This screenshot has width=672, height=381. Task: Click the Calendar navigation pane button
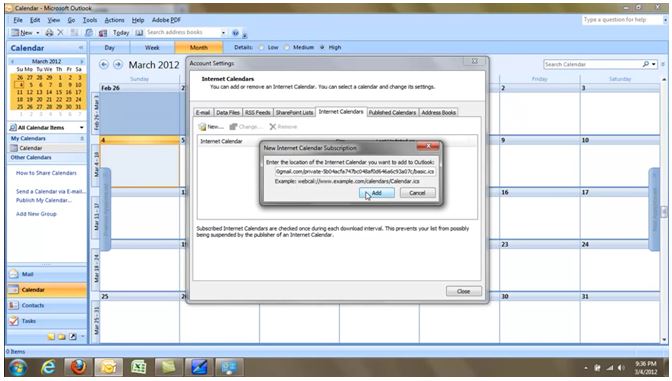47,290
